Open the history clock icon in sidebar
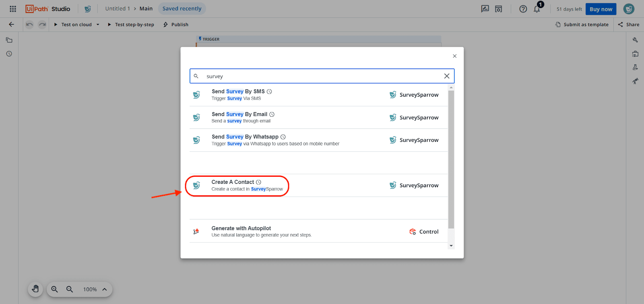The height and width of the screenshot is (304, 644). [x=9, y=54]
